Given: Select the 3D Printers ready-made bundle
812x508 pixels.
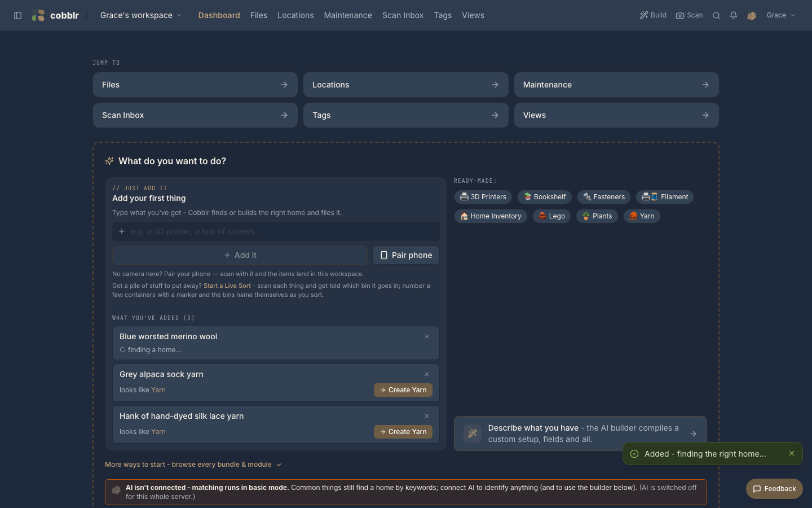Looking at the screenshot, I should coord(483,197).
